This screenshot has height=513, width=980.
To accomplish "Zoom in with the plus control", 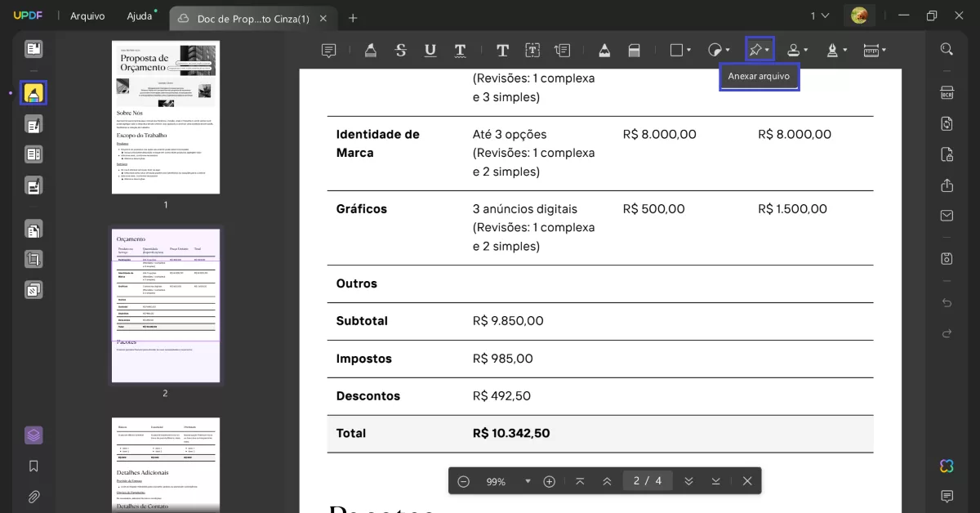I will [550, 480].
